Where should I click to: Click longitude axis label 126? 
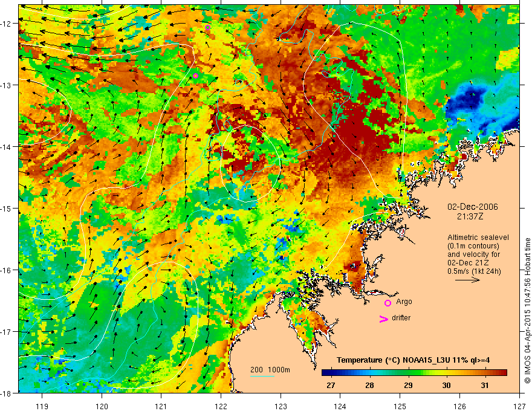click(x=459, y=406)
